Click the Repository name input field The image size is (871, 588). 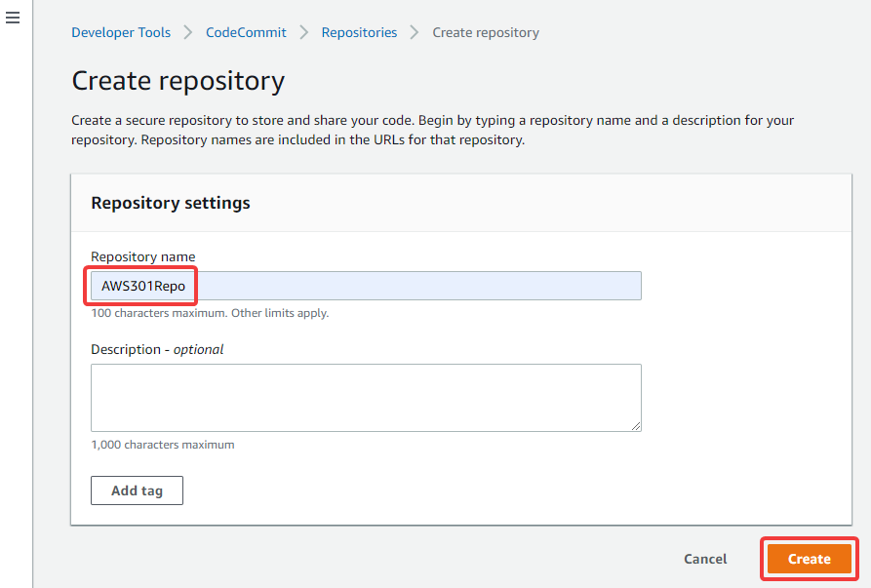(366, 286)
